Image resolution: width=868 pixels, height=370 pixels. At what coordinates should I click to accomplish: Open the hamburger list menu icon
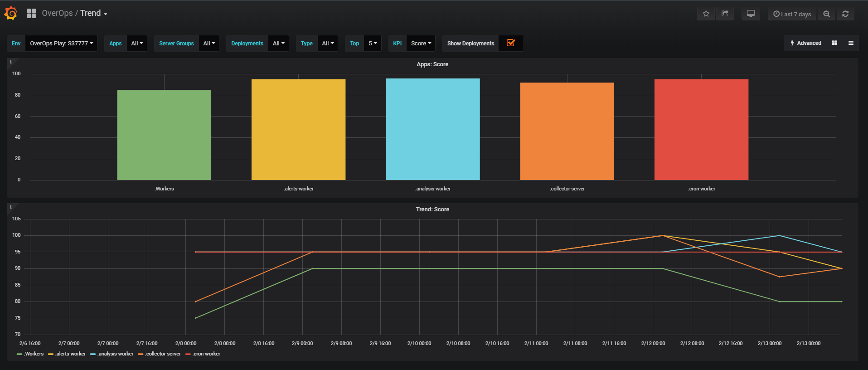point(851,43)
